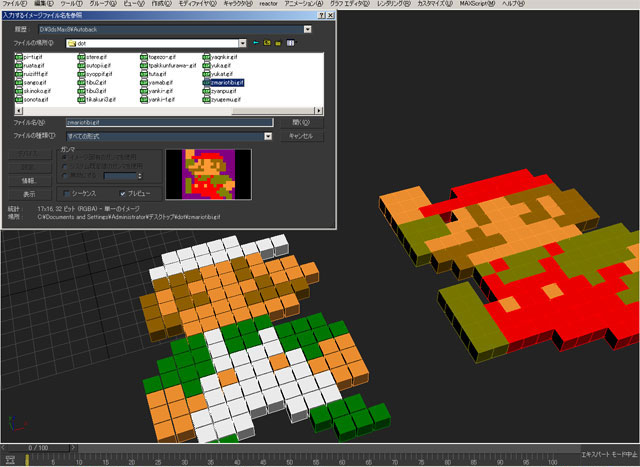Click the icon of the sango.gif file

click(19, 82)
